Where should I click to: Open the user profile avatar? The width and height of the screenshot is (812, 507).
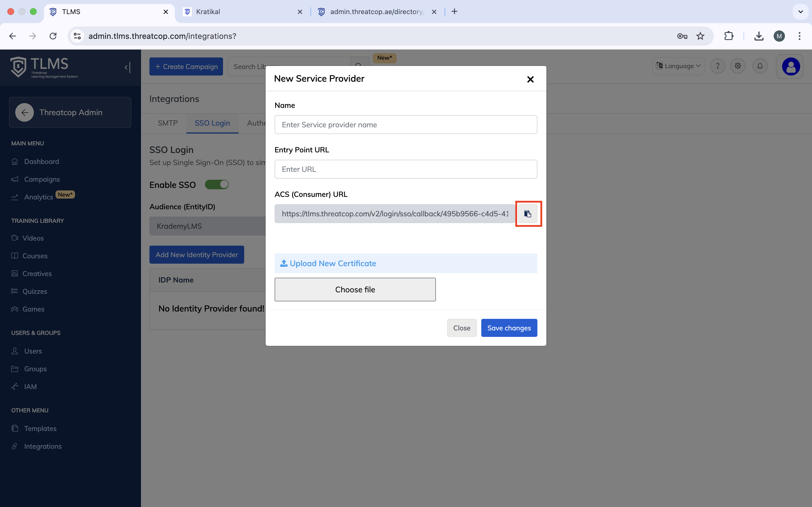pyautogui.click(x=791, y=66)
